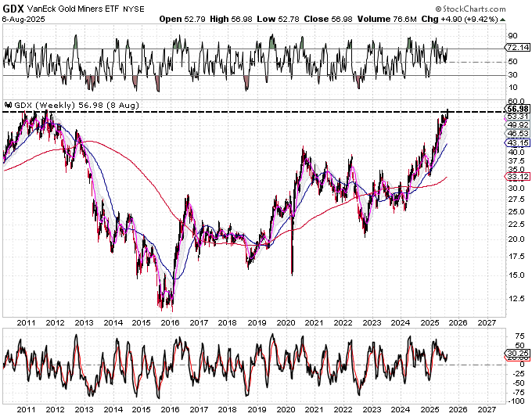This screenshot has width=532, height=417.
Task: Click the 72.14 RSI value label
Action: [x=515, y=49]
